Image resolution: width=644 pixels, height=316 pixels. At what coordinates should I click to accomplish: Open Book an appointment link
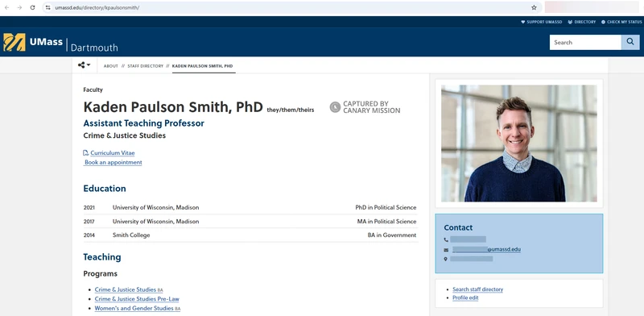114,162
